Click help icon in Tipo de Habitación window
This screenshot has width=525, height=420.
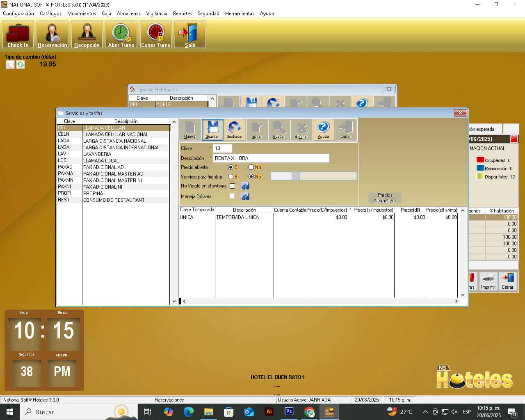[362, 102]
